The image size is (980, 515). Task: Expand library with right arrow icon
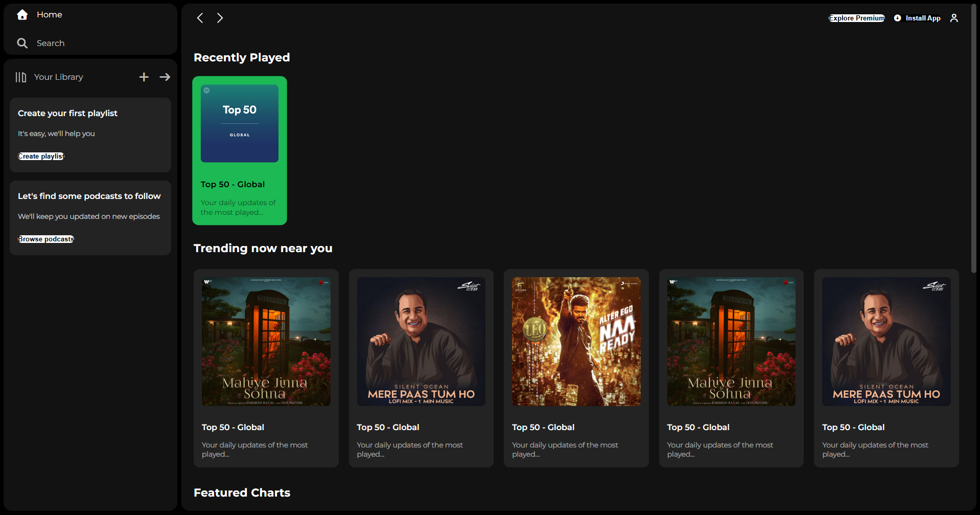[x=165, y=77]
